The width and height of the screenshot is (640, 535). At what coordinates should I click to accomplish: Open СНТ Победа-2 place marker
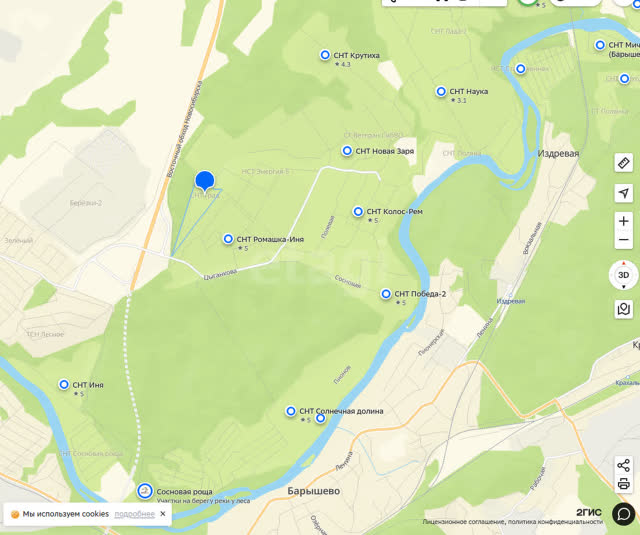pos(386,294)
